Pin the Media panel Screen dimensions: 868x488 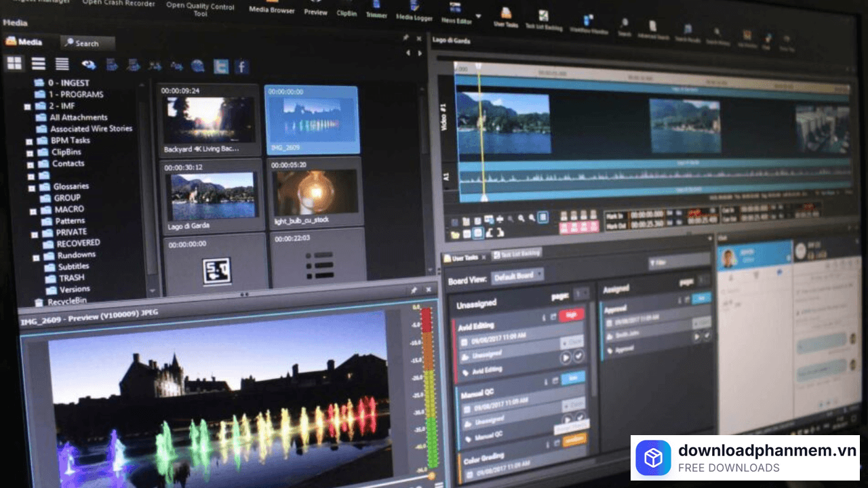click(406, 38)
